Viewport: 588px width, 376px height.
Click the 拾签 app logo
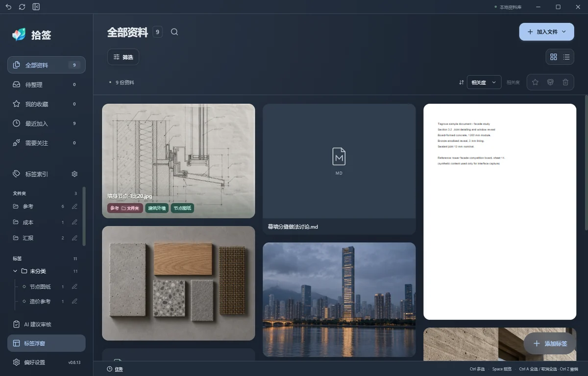pyautogui.click(x=19, y=35)
